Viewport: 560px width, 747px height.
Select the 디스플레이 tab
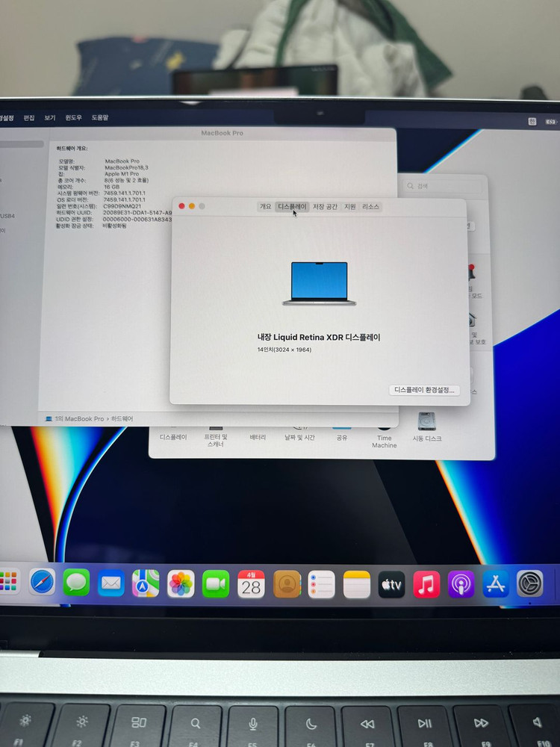(293, 207)
